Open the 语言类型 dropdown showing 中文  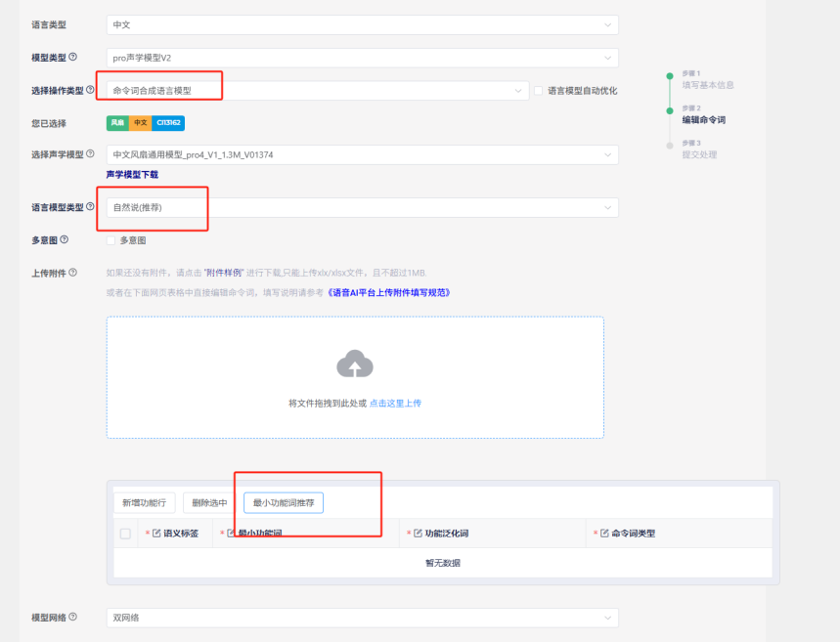pos(362,24)
